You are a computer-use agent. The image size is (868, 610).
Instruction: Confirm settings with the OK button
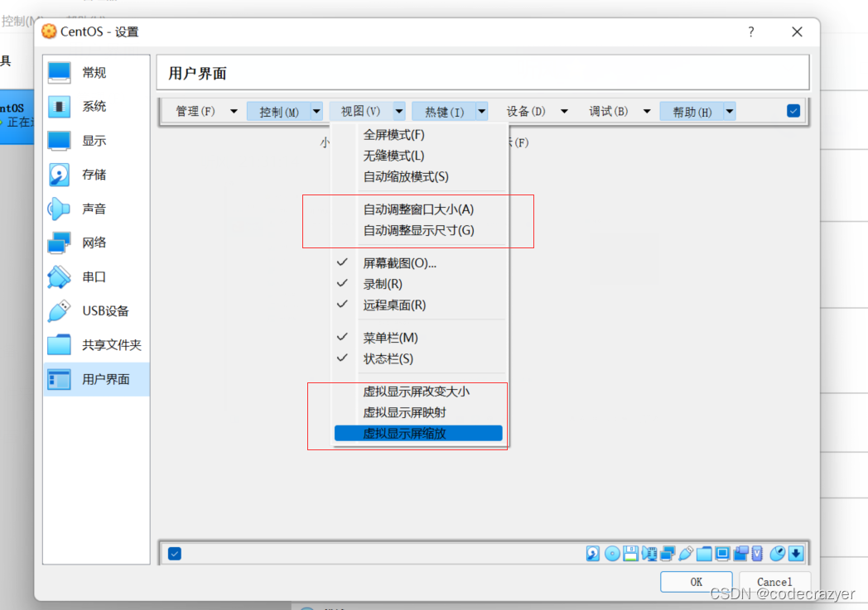click(697, 582)
